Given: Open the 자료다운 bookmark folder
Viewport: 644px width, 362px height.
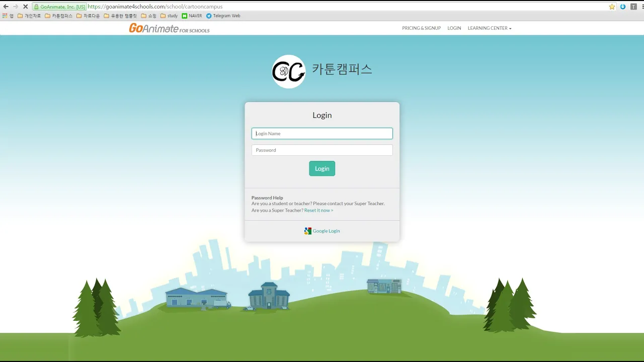Looking at the screenshot, I should (x=88, y=16).
